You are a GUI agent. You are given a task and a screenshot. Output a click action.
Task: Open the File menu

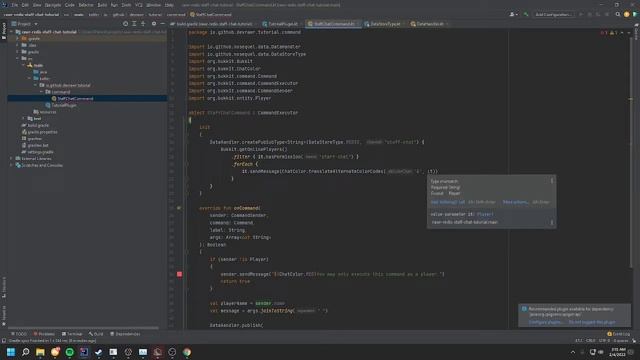click(x=15, y=5)
